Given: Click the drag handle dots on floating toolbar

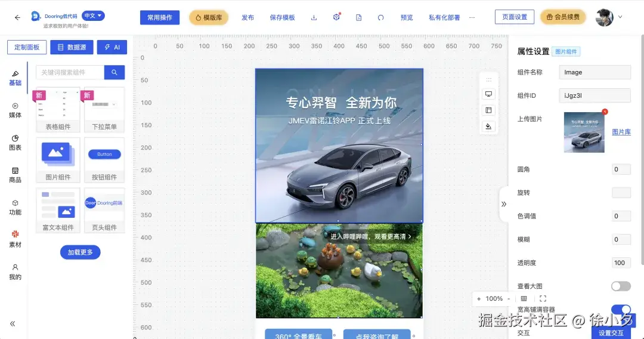Looking at the screenshot, I should tap(488, 80).
